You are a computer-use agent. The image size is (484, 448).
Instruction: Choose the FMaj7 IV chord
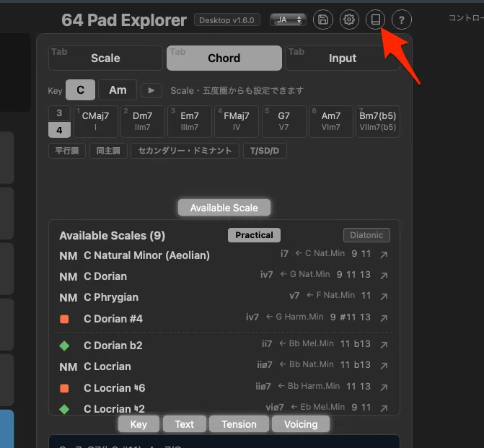[237, 121]
